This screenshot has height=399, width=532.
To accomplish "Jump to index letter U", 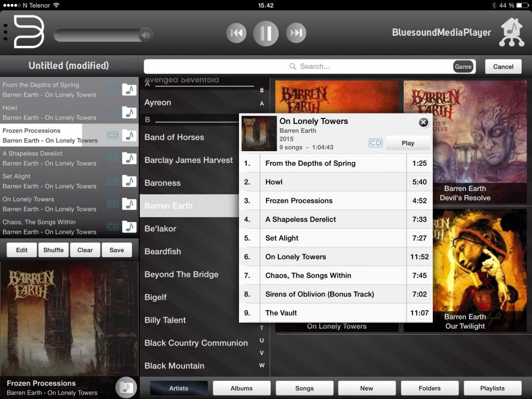I will pyautogui.click(x=261, y=340).
